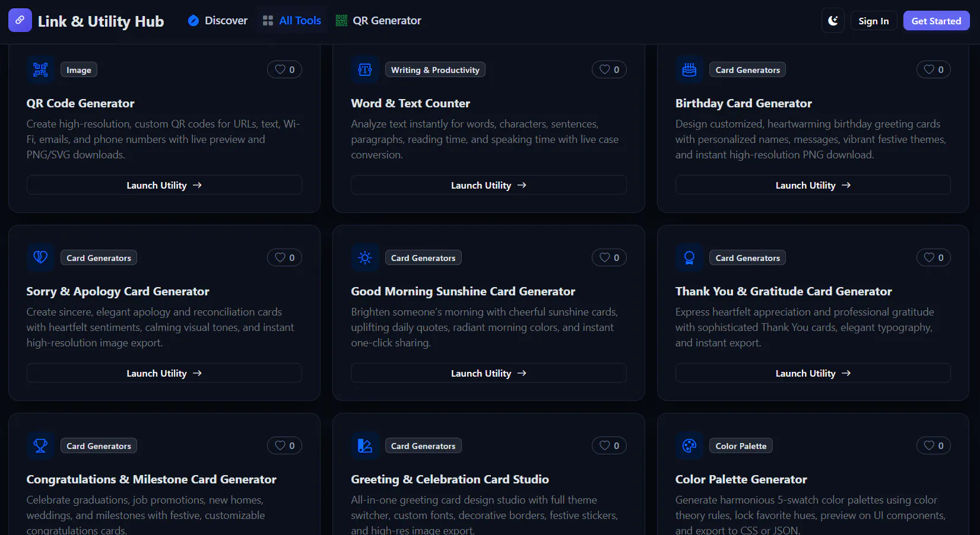This screenshot has height=535, width=980.
Task: Click the Sign In button
Action: [874, 21]
